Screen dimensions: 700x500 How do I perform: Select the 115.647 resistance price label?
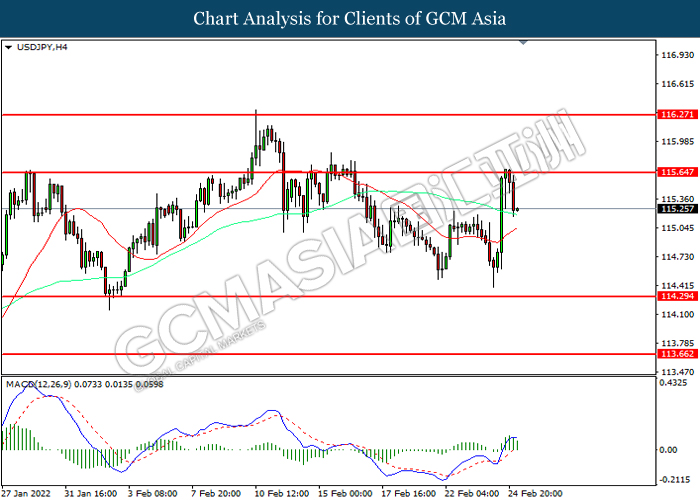coord(677,172)
